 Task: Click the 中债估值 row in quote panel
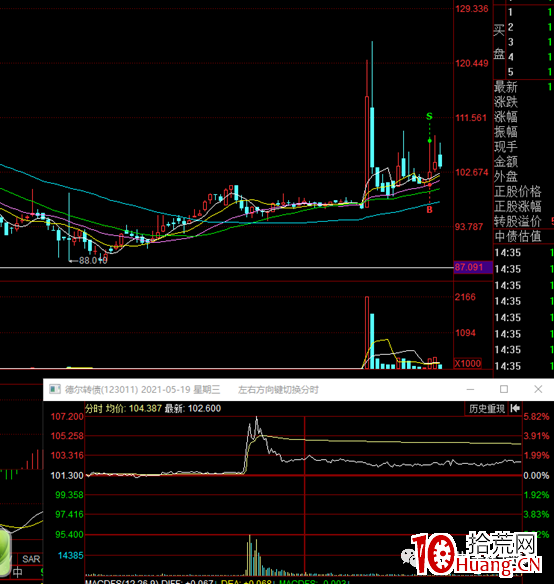tap(523, 236)
